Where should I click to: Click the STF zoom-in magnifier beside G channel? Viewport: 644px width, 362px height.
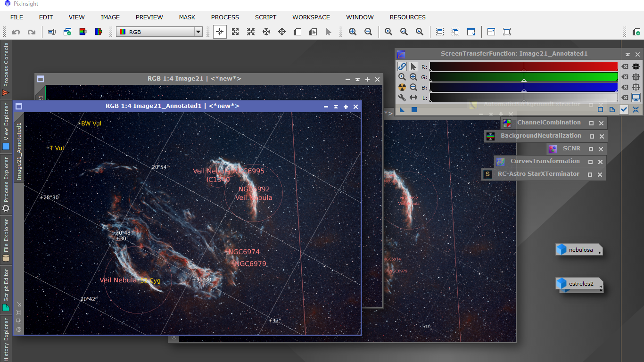click(413, 77)
